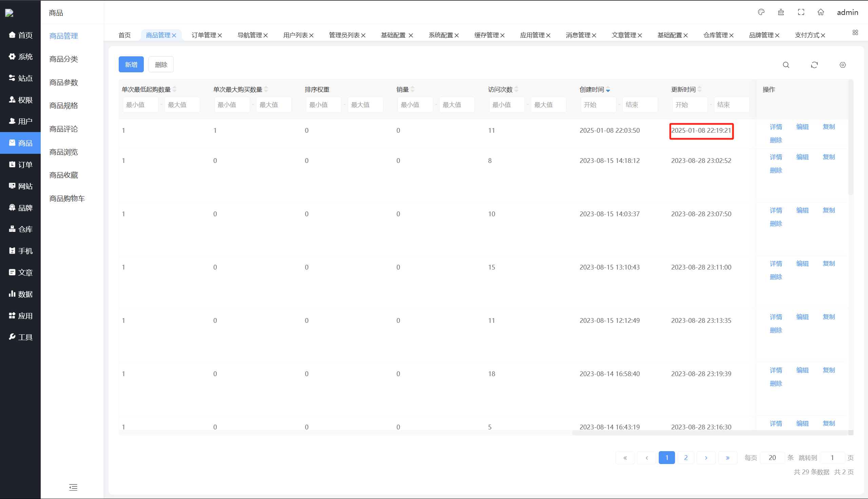Image resolution: width=868 pixels, height=499 pixels.
Task: Sort by 访问次数 column
Action: 516,90
